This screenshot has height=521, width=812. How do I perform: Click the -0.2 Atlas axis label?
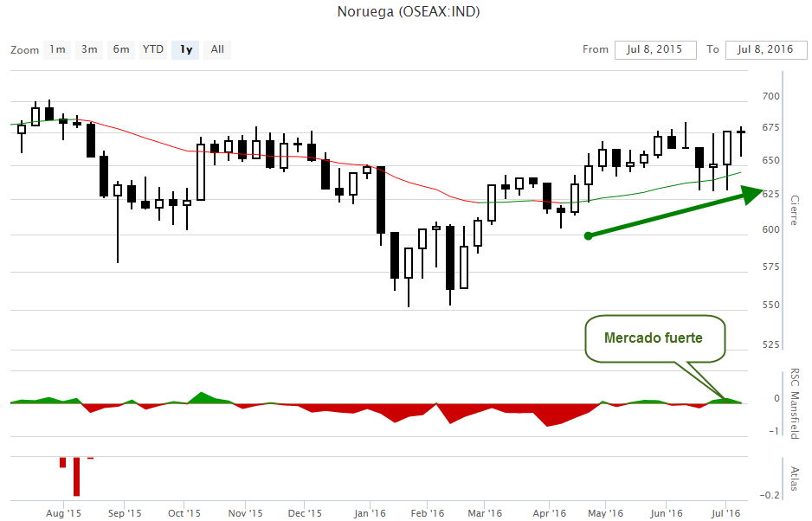tap(770, 495)
